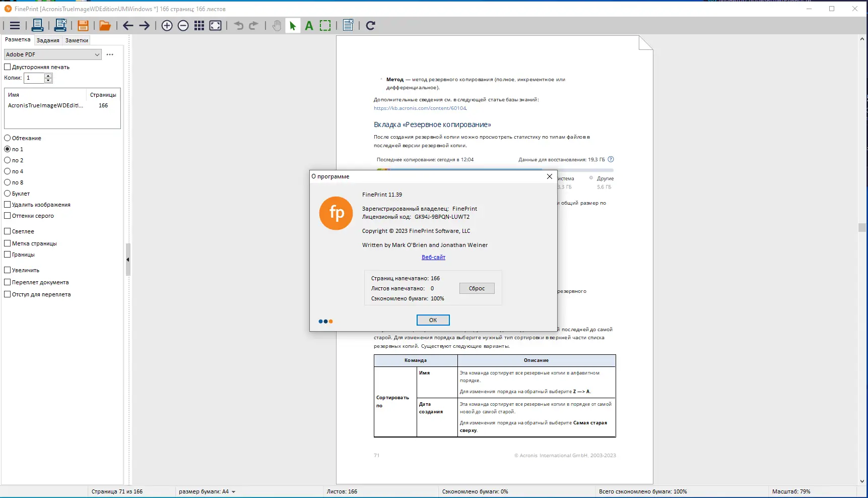Image resolution: width=868 pixels, height=498 pixels.
Task: Select the 'по 1' layout radio button
Action: pos(8,149)
